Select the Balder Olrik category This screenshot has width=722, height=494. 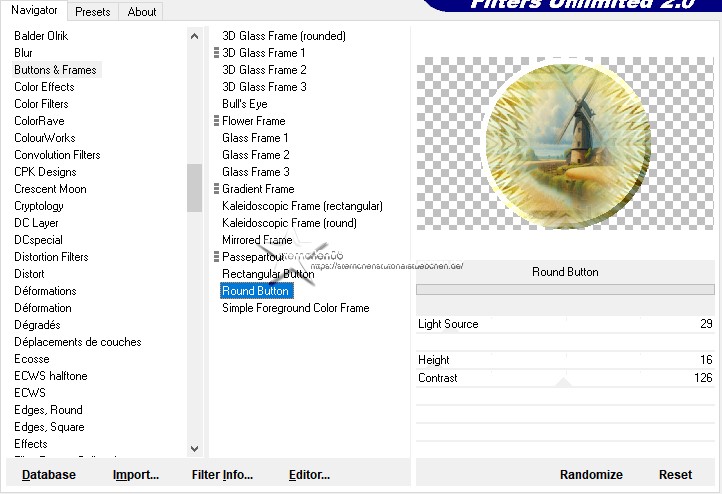pos(41,36)
